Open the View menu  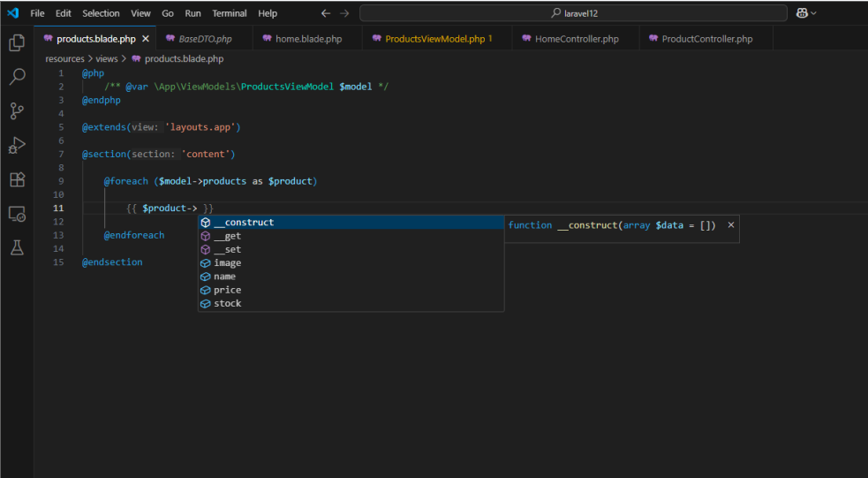[x=140, y=13]
